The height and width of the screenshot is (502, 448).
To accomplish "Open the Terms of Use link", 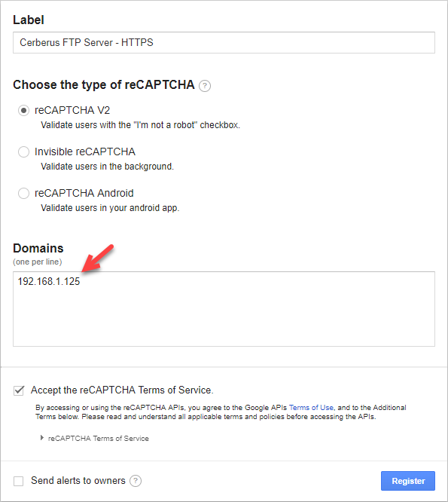I will click(x=311, y=408).
